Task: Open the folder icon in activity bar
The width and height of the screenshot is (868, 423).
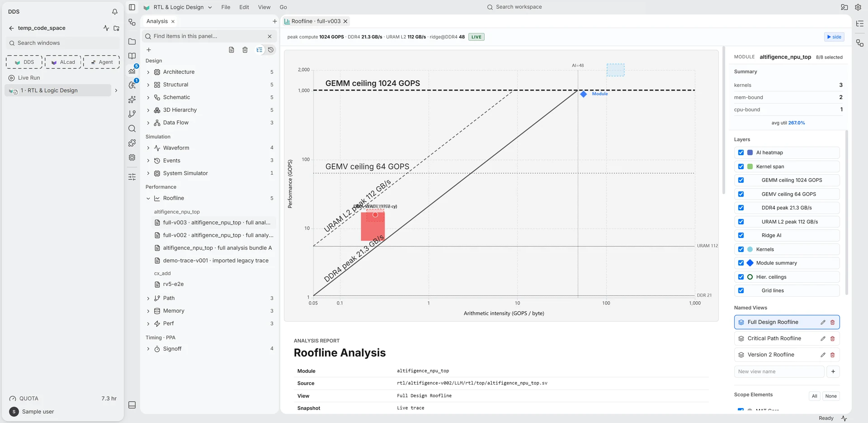Action: tap(132, 42)
